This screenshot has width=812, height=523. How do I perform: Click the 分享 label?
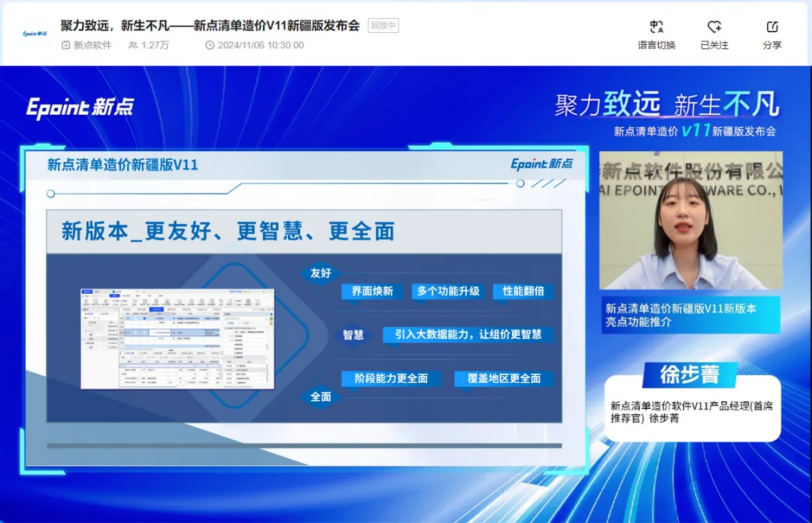point(772,45)
